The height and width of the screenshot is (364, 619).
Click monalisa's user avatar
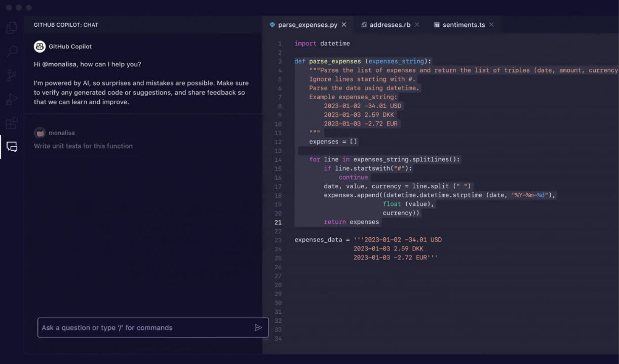40,133
